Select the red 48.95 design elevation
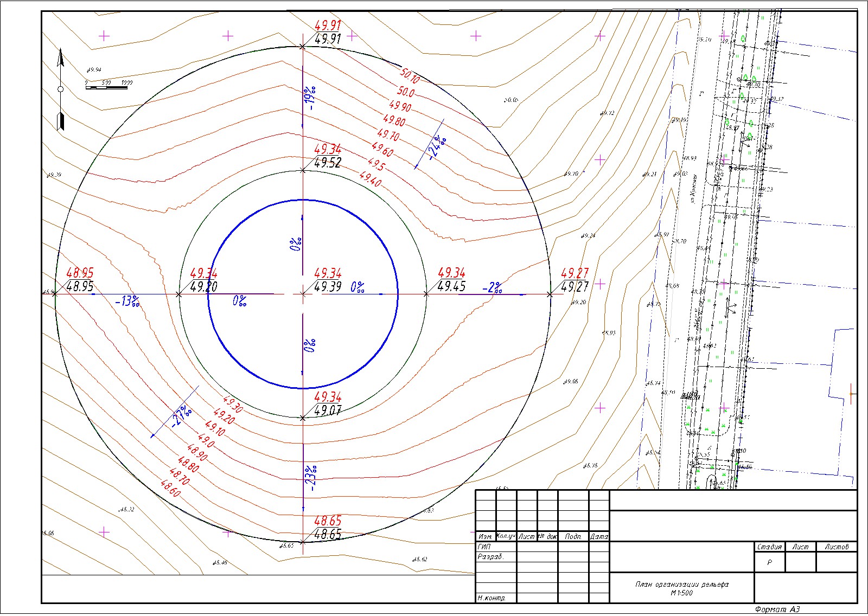 [80, 273]
